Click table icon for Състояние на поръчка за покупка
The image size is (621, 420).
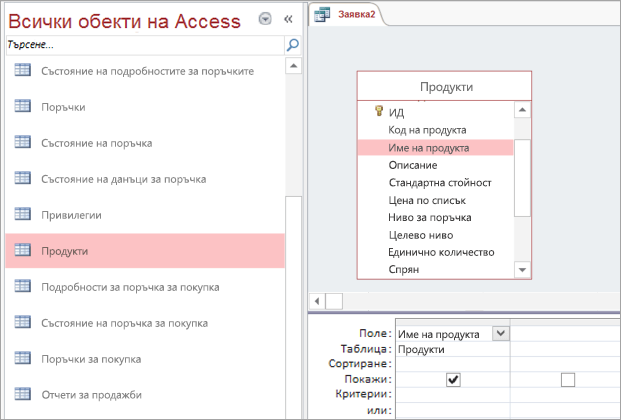pos(23,322)
